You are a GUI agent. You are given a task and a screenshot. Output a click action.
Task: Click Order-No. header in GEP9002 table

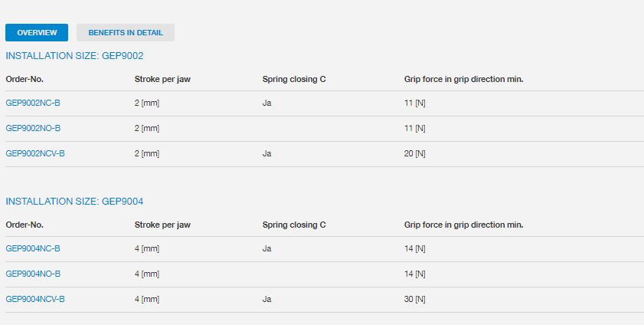(x=25, y=79)
